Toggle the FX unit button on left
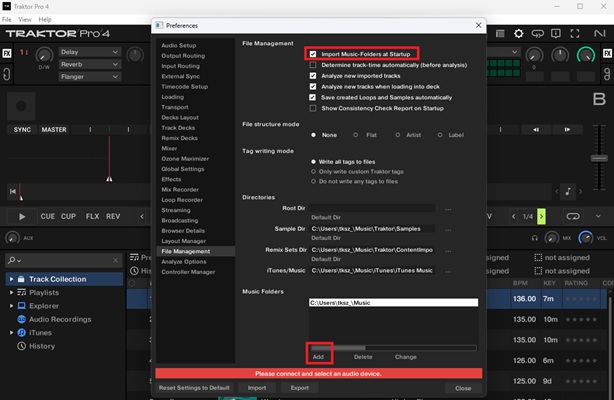 [7, 53]
